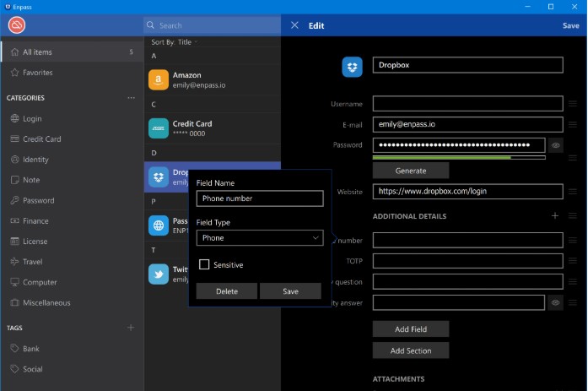Click the Credit Card item icon

point(158,128)
